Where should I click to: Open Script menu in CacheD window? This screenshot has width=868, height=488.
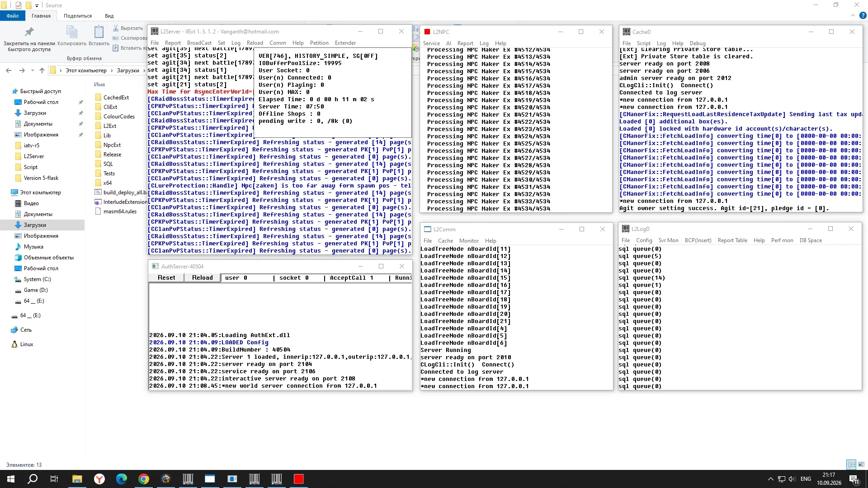tap(643, 43)
